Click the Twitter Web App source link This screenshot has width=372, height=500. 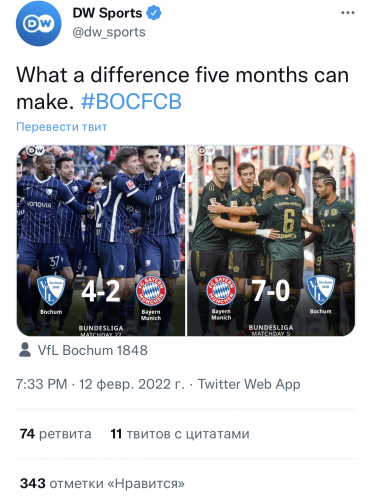coord(249,384)
